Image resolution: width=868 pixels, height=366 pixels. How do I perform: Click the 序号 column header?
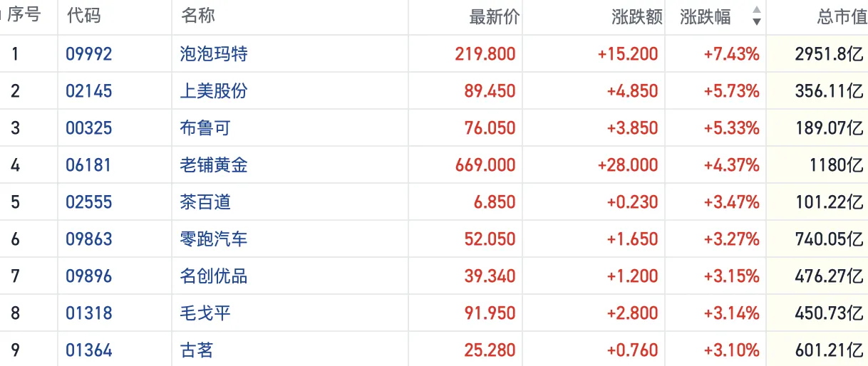point(24,16)
